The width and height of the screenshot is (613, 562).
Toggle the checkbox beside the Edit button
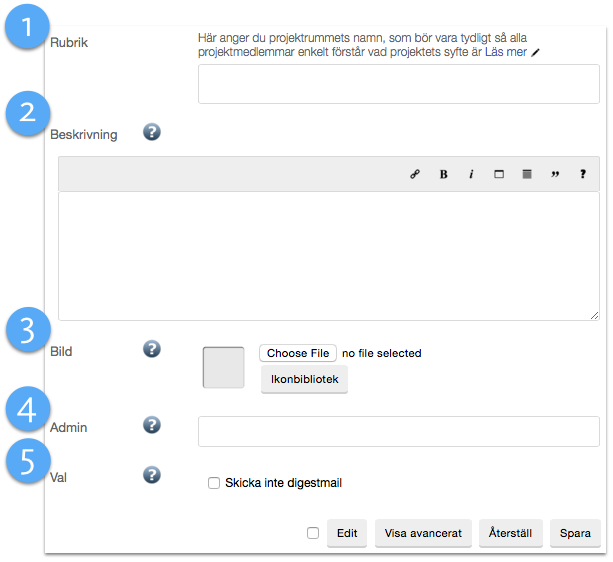click(313, 533)
